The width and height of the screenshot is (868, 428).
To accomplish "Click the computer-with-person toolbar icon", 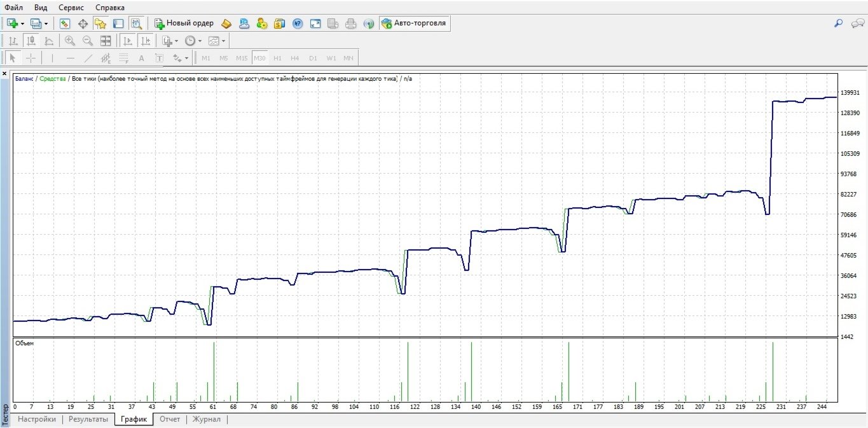I will pyautogui.click(x=244, y=24).
